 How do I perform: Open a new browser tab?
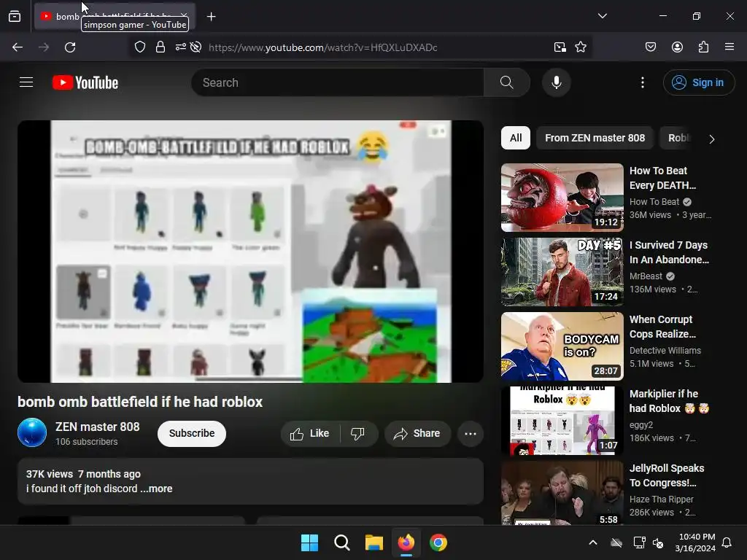[x=211, y=17]
